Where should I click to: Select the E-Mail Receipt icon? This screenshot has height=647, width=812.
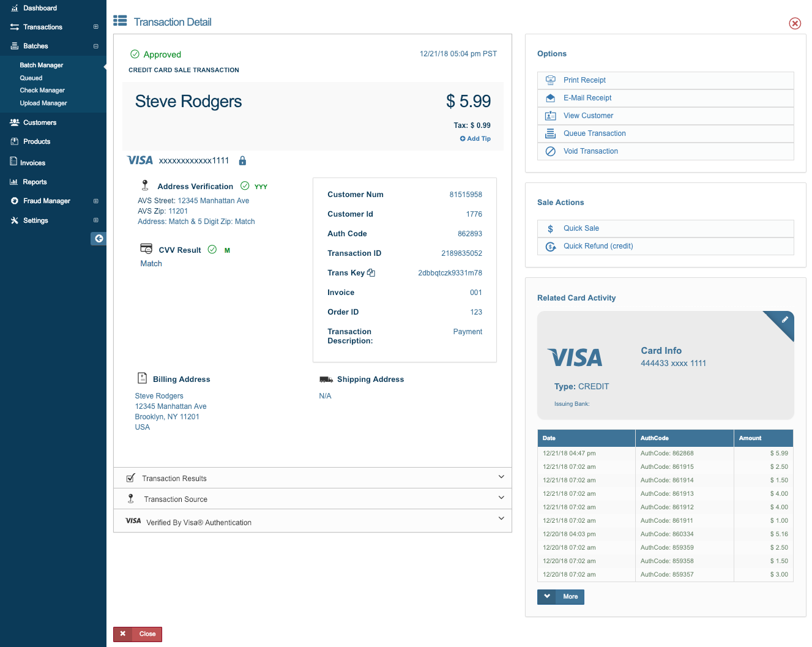[550, 98]
